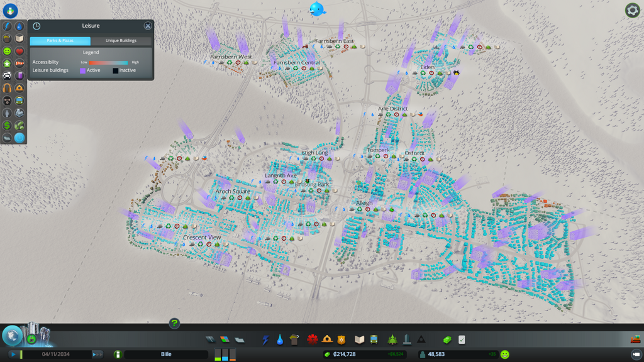Close the Leisure info panel
Image resolution: width=644 pixels, height=362 pixels.
(148, 26)
